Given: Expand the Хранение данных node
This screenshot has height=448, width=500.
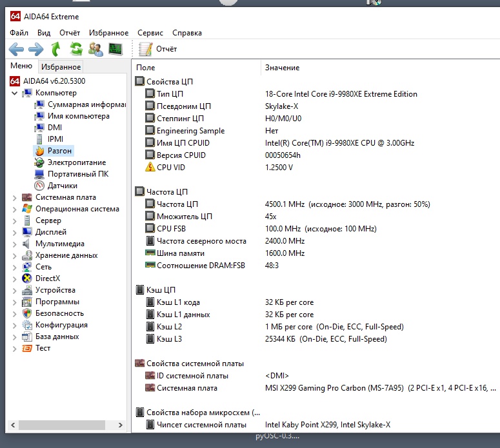Looking at the screenshot, I should coord(14,256).
